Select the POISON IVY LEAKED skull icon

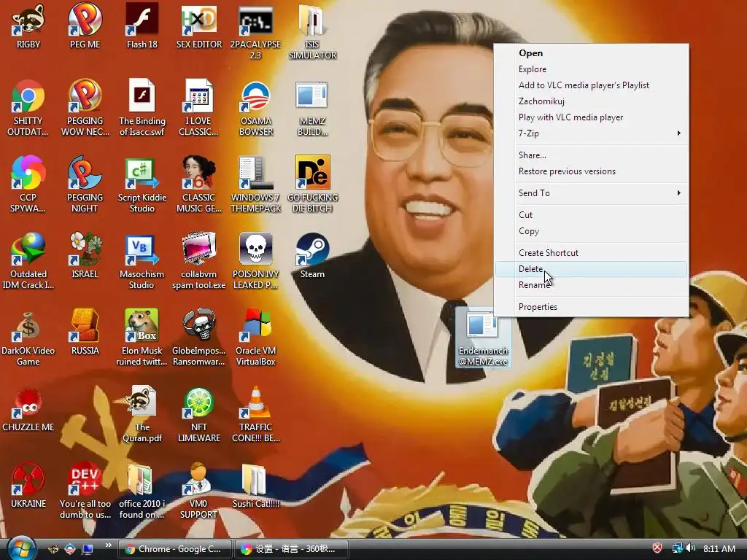tap(256, 262)
